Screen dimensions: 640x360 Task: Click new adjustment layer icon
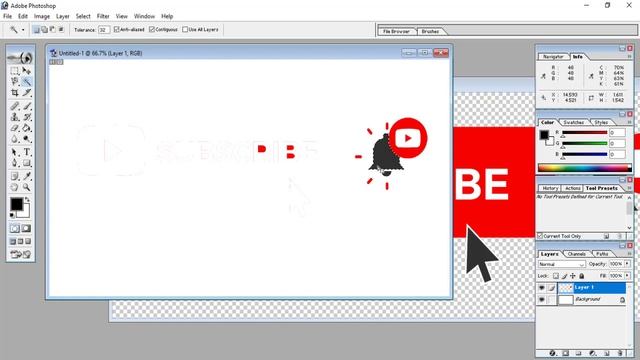[x=593, y=353]
